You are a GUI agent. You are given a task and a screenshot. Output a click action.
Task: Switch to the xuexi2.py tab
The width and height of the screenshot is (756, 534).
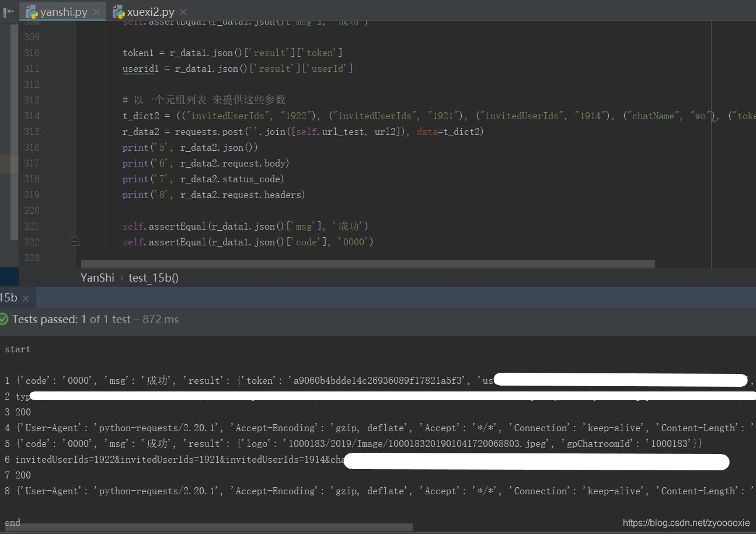[x=151, y=12]
